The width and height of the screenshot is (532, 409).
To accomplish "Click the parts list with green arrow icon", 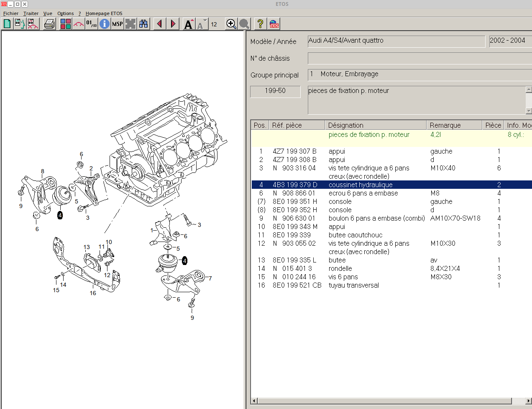I will [20, 24].
